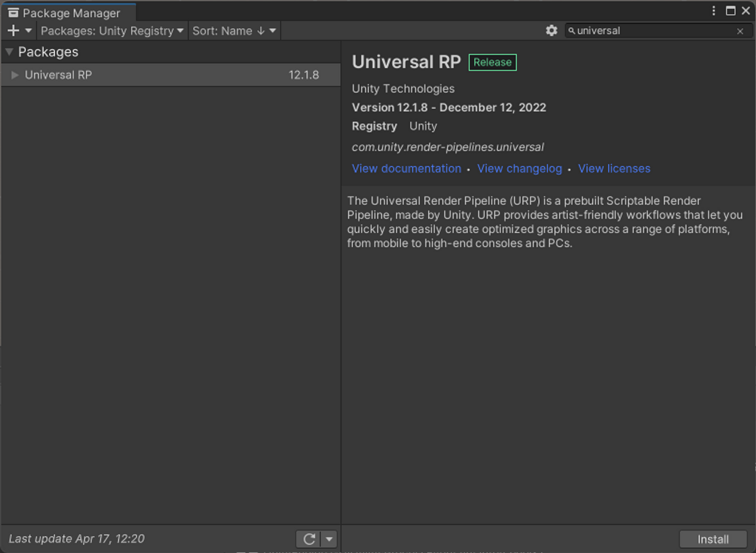The width and height of the screenshot is (756, 553).
Task: Open the Packages: Unity Registry dropdown
Action: 112,31
